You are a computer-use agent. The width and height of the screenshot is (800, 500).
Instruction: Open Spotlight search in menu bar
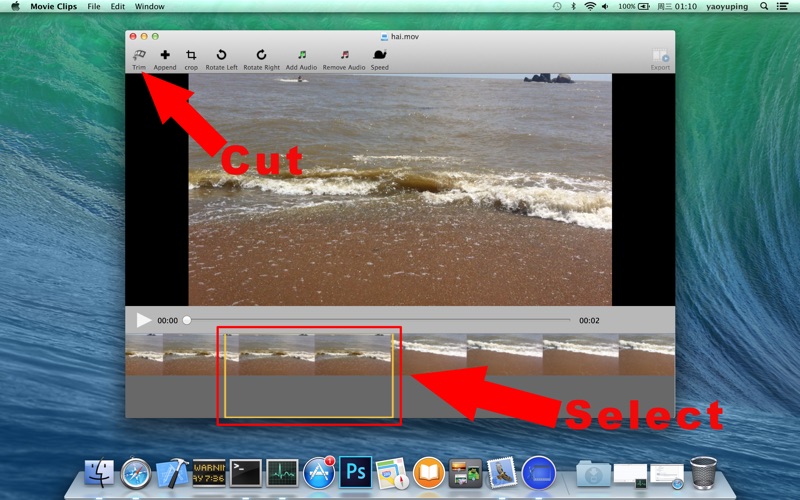764,6
